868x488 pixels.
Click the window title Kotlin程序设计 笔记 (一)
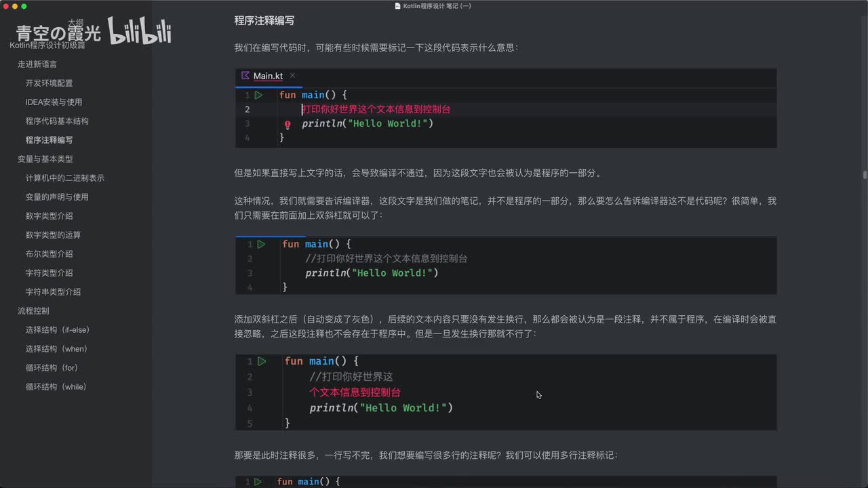tap(437, 6)
